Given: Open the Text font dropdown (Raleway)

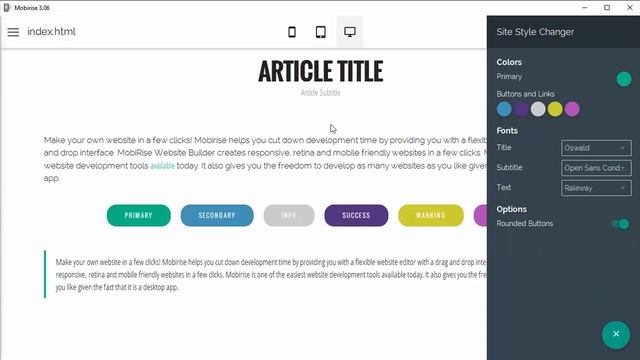Looking at the screenshot, I should click(596, 188).
